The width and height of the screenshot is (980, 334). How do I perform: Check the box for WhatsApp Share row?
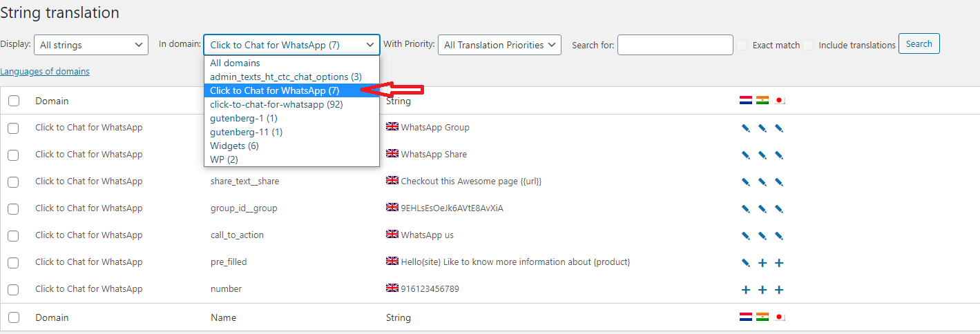pyautogui.click(x=14, y=155)
